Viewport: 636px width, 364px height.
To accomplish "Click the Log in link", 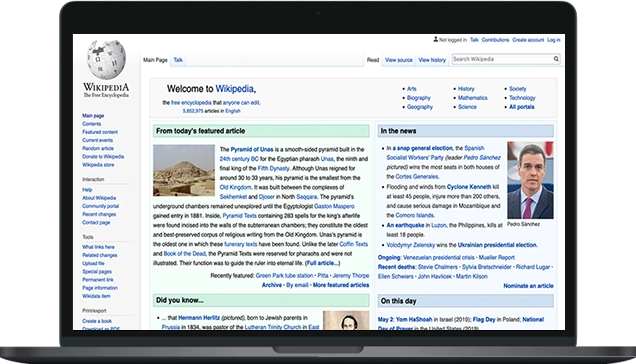I will pos(554,40).
